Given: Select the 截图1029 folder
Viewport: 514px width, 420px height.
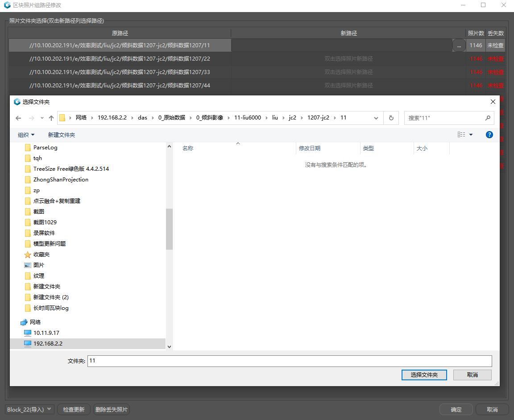Looking at the screenshot, I should [45, 222].
